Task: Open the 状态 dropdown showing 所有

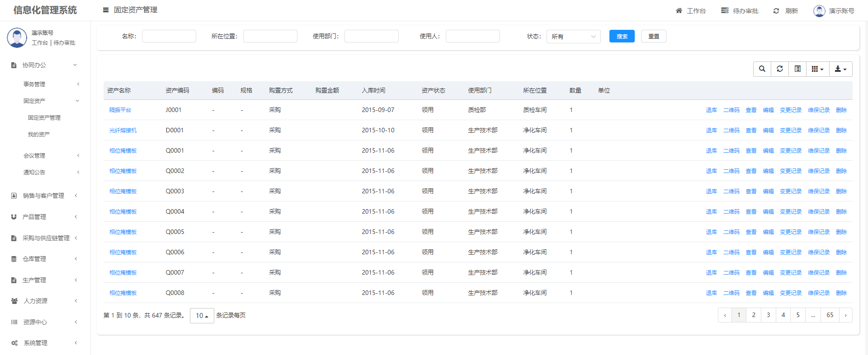Action: pyautogui.click(x=573, y=37)
